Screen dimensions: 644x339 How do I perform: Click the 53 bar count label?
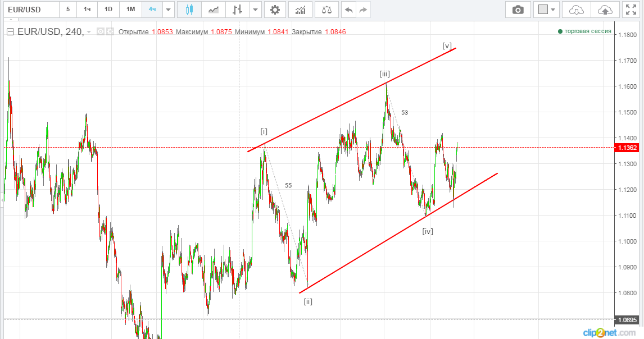point(405,112)
